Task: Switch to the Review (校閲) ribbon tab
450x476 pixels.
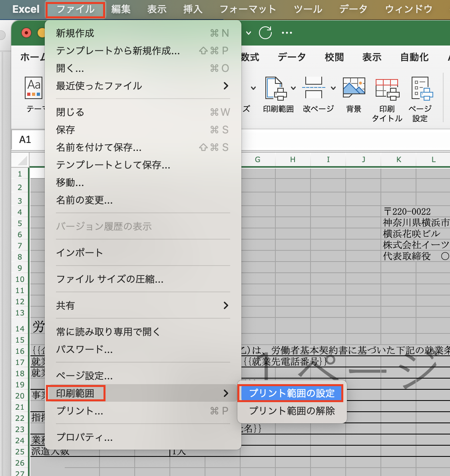Action: pos(334,58)
